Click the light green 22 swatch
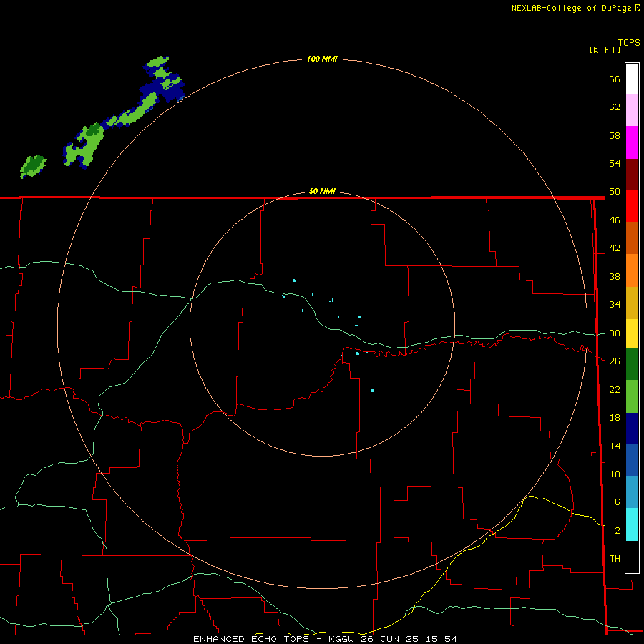Viewport: 644px width, 644px height. 632,396
